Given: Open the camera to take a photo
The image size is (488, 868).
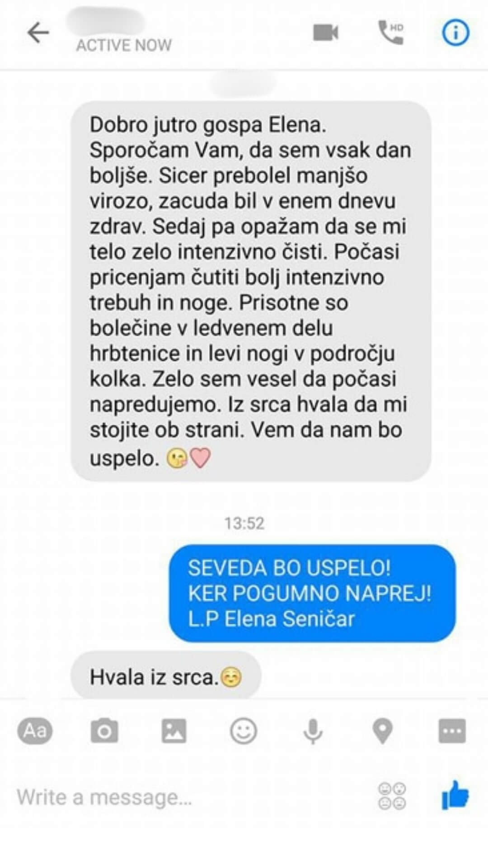Looking at the screenshot, I should [x=104, y=731].
